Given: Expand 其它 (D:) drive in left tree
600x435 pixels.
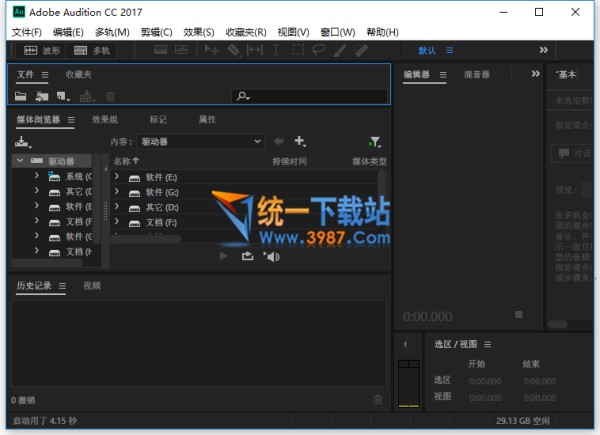Looking at the screenshot, I should click(x=36, y=191).
